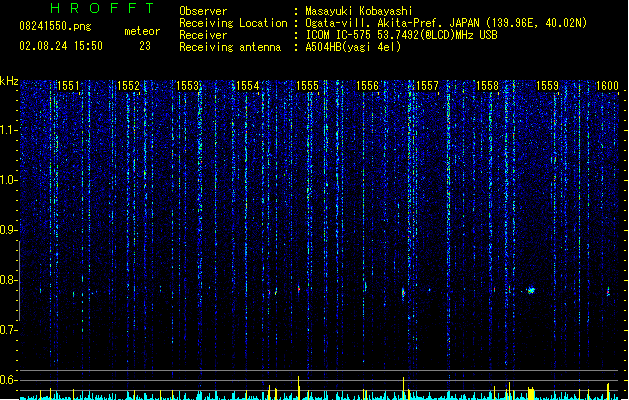Click antenna value A504HB(yagi 4el)
This screenshot has height=400, width=629.
[x=353, y=47]
